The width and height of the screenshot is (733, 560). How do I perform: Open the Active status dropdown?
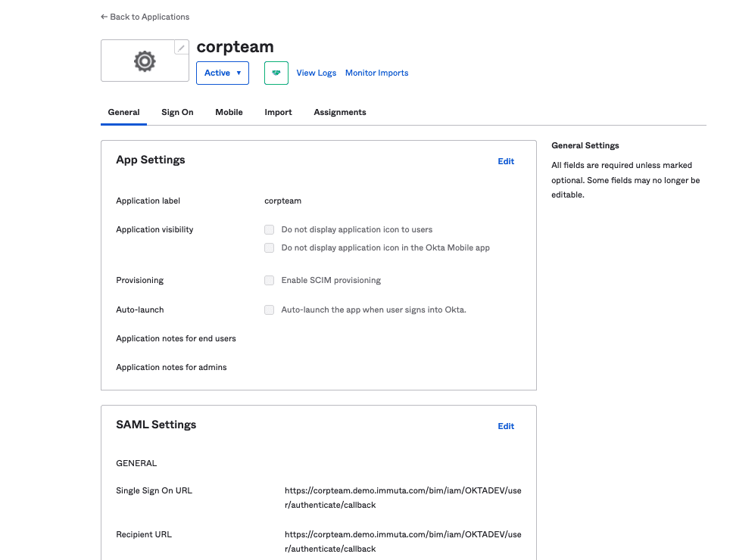(x=223, y=73)
